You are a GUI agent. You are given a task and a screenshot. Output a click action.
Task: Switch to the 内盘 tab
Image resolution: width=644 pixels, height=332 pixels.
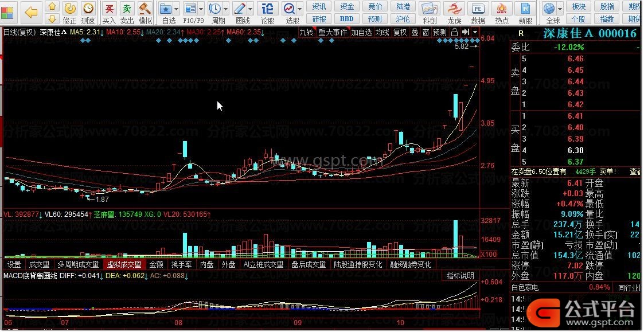(x=207, y=264)
